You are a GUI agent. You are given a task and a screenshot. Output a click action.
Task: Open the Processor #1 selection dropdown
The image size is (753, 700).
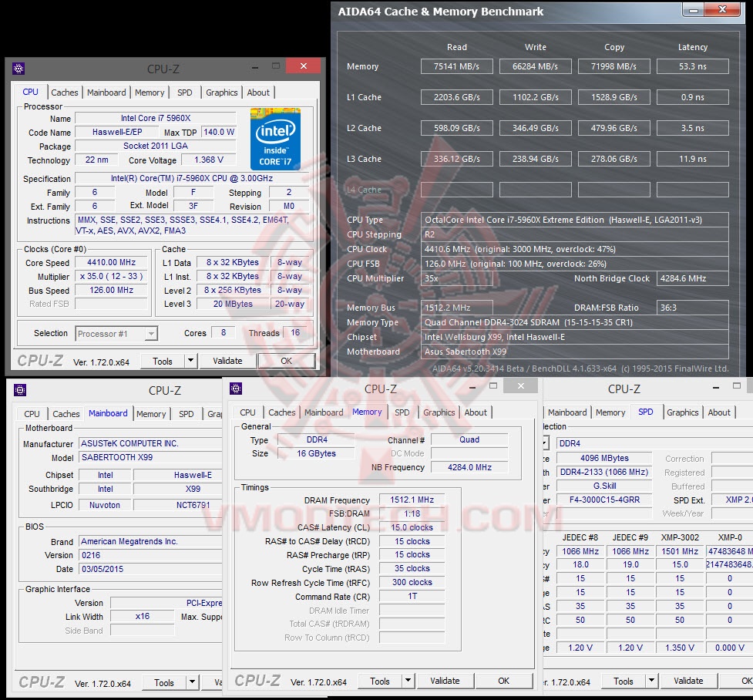151,333
